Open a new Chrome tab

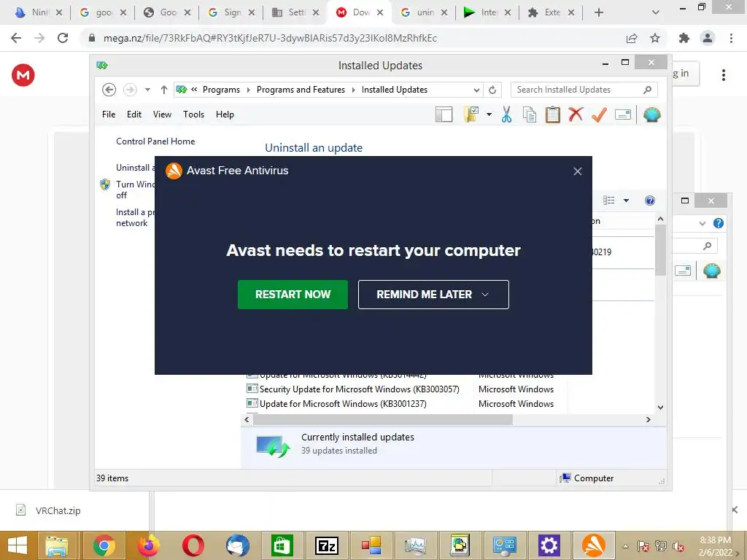pos(599,12)
